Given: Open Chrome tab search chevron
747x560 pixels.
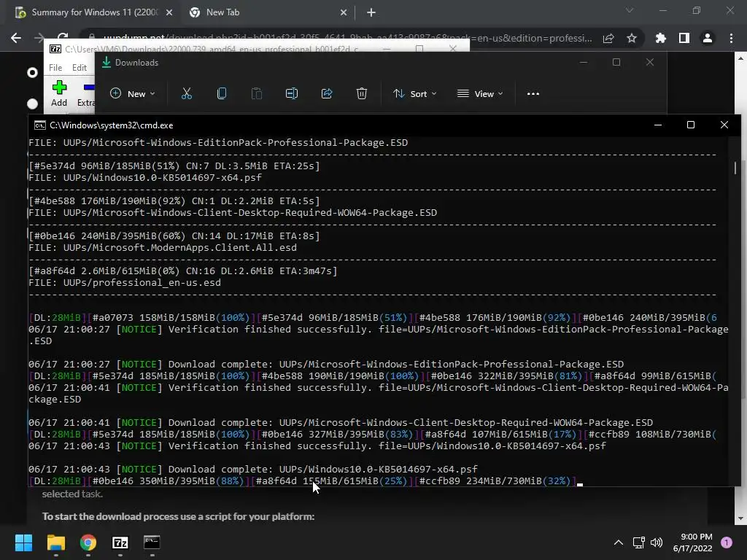Looking at the screenshot, I should (630, 10).
